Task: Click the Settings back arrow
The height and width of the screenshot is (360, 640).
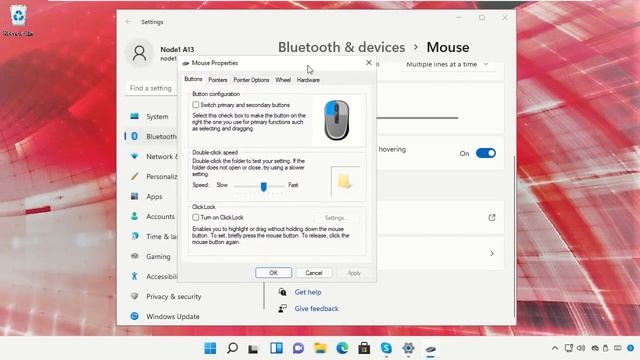Action: 129,22
